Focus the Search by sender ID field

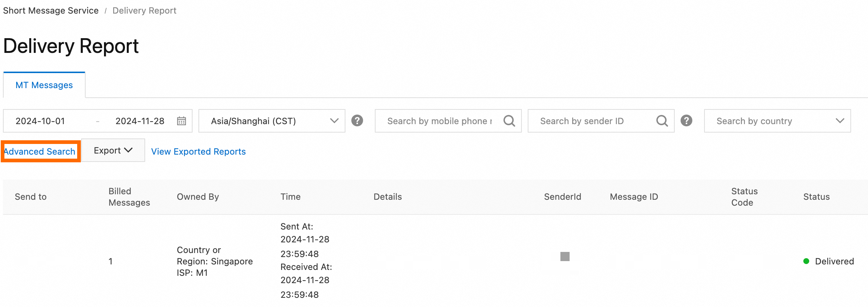tap(592, 121)
